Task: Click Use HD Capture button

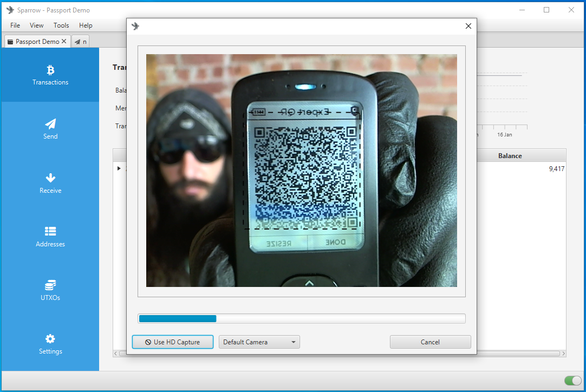Action: pyautogui.click(x=173, y=342)
